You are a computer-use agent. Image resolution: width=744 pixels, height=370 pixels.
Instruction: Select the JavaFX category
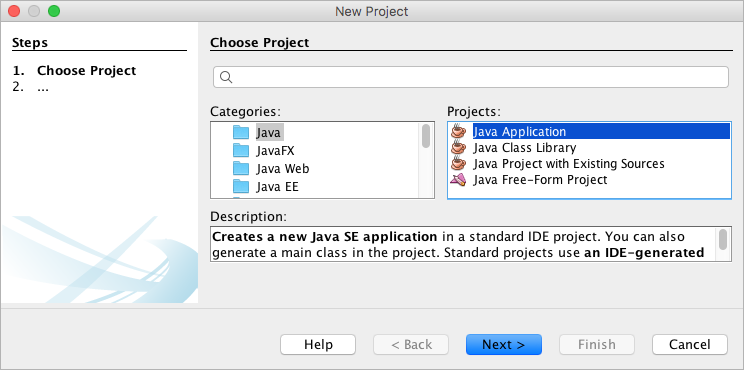click(275, 151)
